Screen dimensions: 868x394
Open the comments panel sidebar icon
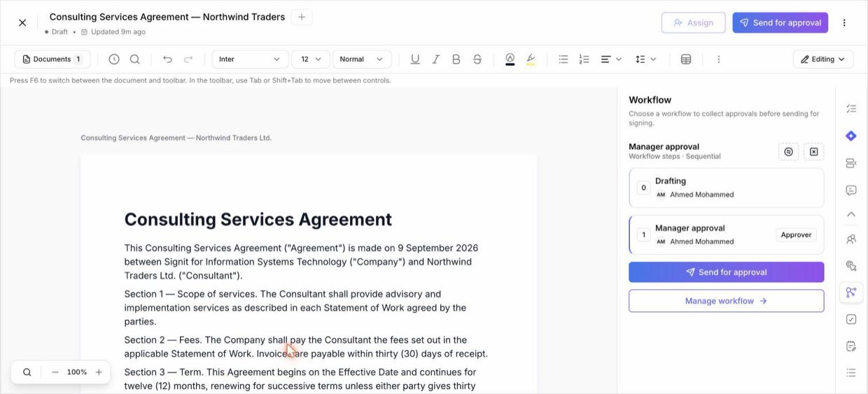click(x=851, y=190)
